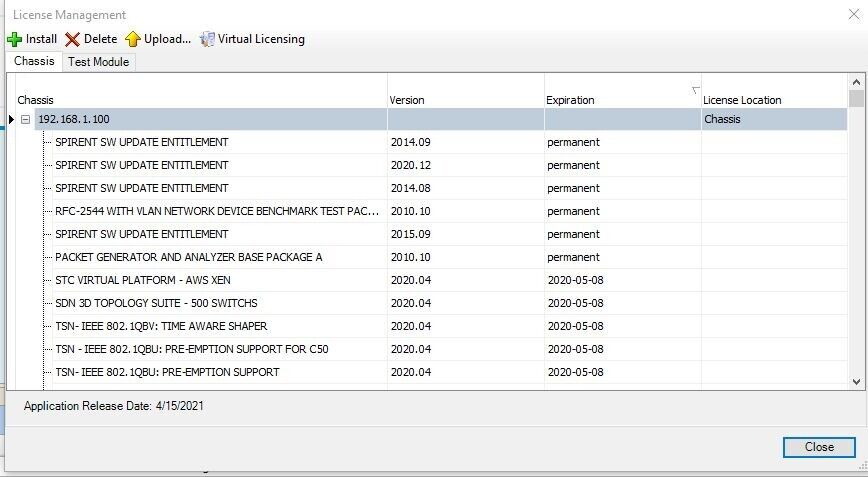Select the Chassis tab
The width and height of the screenshot is (868, 477).
pos(34,62)
